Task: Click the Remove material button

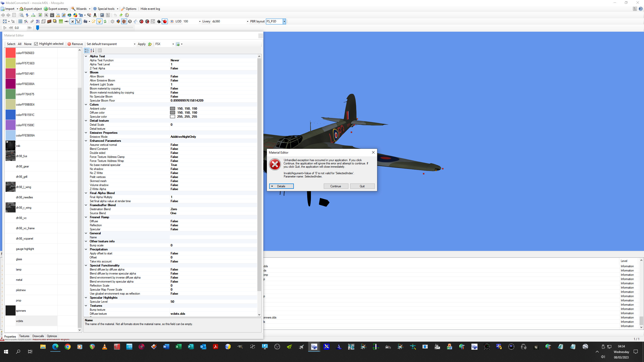Action: click(x=75, y=44)
